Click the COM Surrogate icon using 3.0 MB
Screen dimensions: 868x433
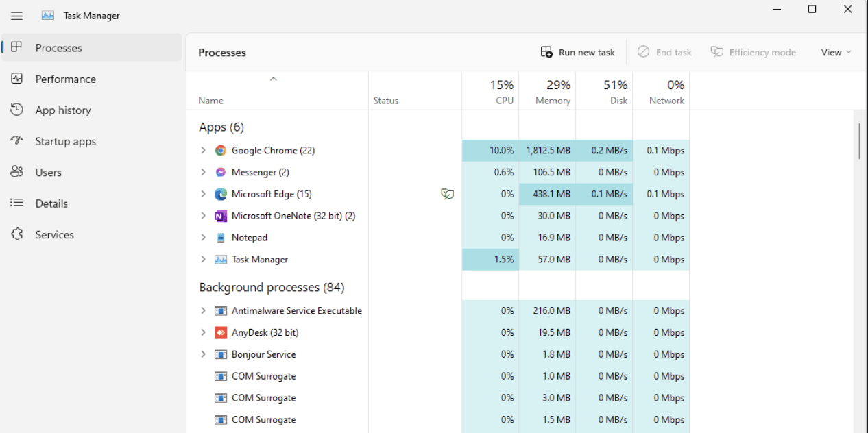pos(221,398)
